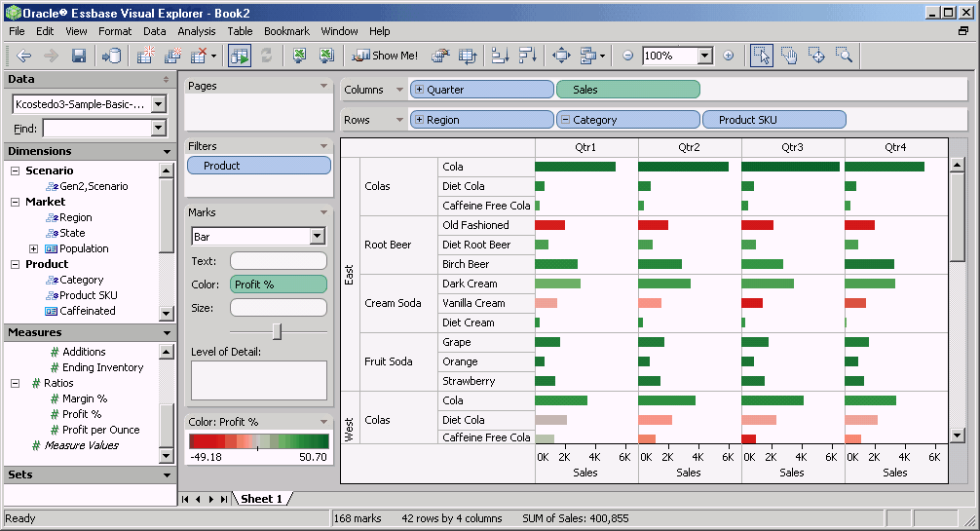Expand the Region pill plus box
The height and width of the screenshot is (531, 980).
click(420, 120)
